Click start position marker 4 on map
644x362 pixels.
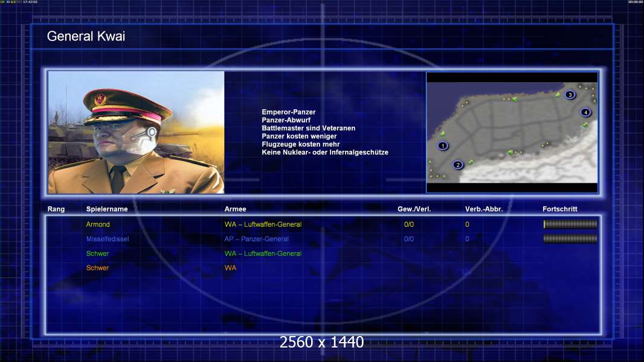[585, 112]
